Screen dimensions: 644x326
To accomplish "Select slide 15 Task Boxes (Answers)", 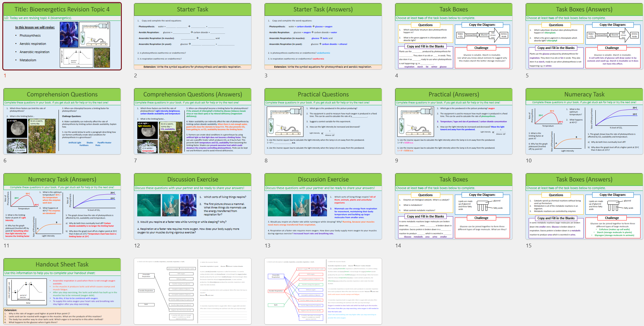I will pos(584,206).
